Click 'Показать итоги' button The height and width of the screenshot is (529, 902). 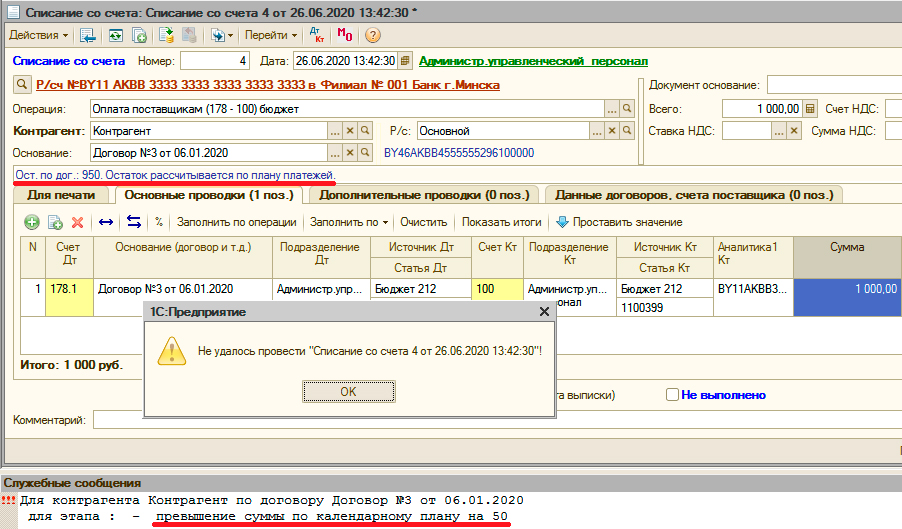pyautogui.click(x=501, y=222)
